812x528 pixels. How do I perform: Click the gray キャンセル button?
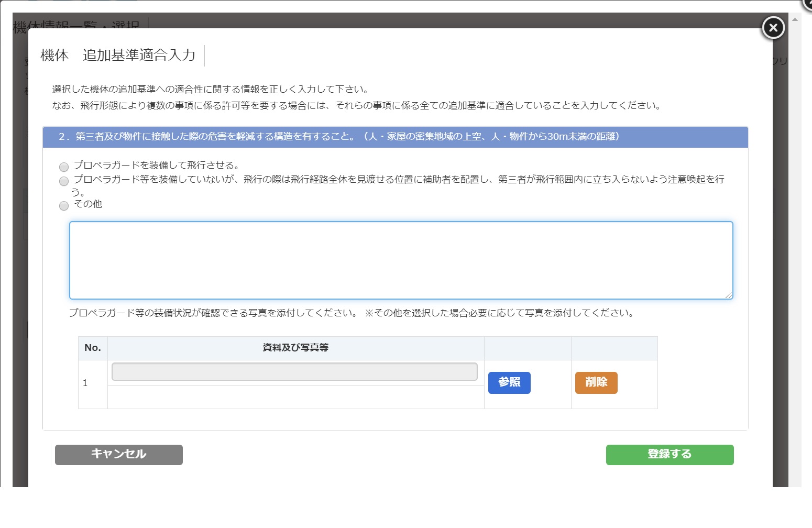pos(119,455)
